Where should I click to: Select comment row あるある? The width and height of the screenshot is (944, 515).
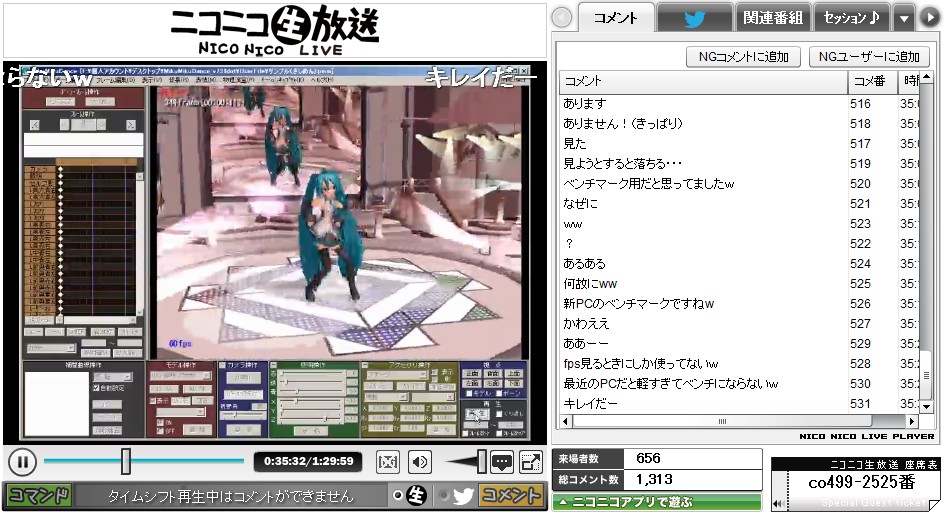coord(739,263)
